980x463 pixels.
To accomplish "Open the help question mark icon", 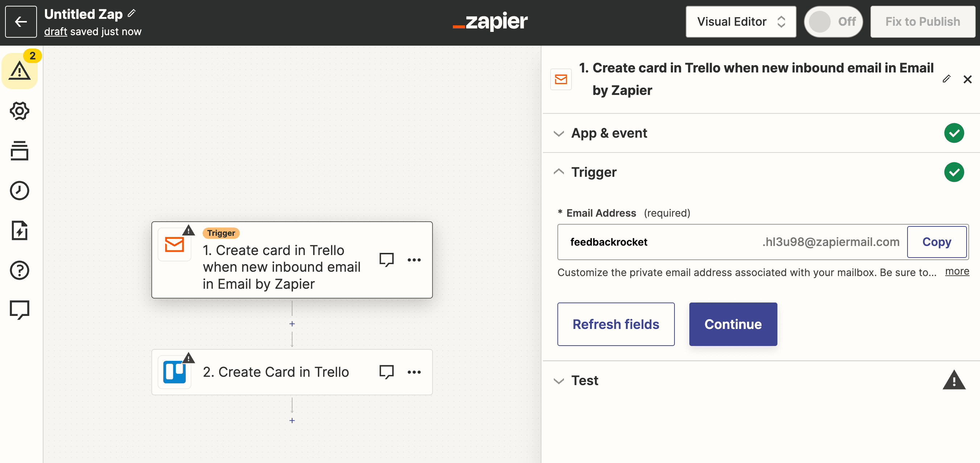I will click(x=20, y=270).
